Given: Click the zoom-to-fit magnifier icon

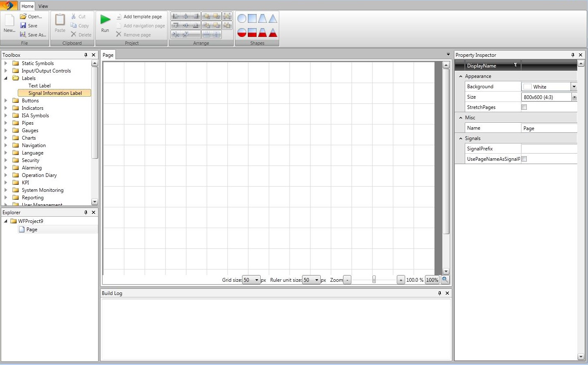Looking at the screenshot, I should point(445,280).
